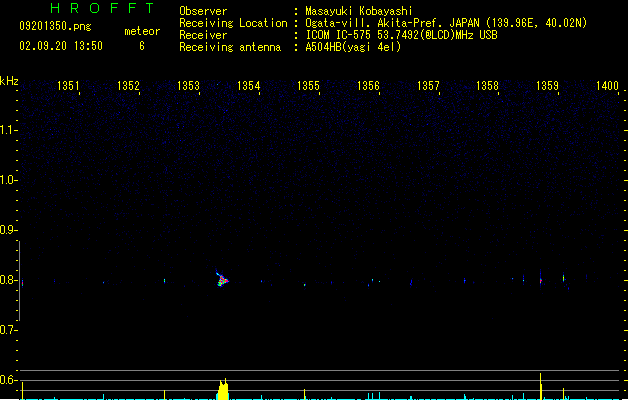Click the 1356 time axis marker
Screen dimensions: 629x400
368,86
